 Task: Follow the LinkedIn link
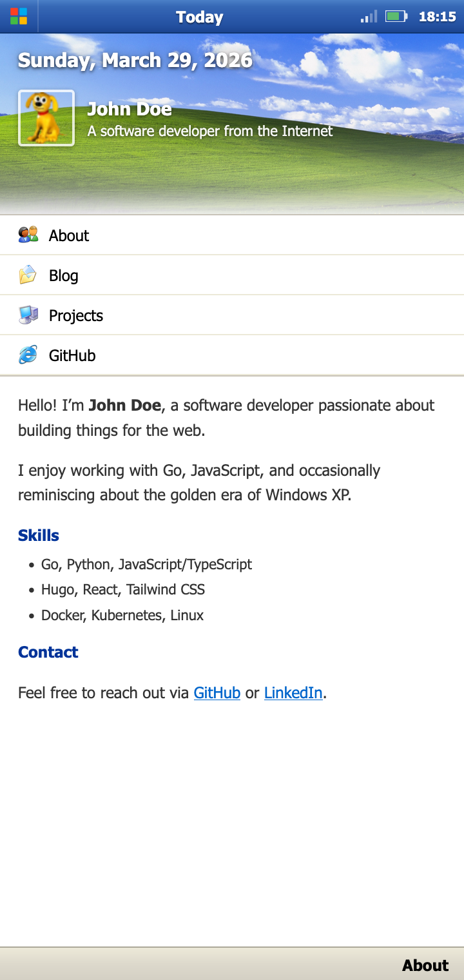pyautogui.click(x=293, y=693)
